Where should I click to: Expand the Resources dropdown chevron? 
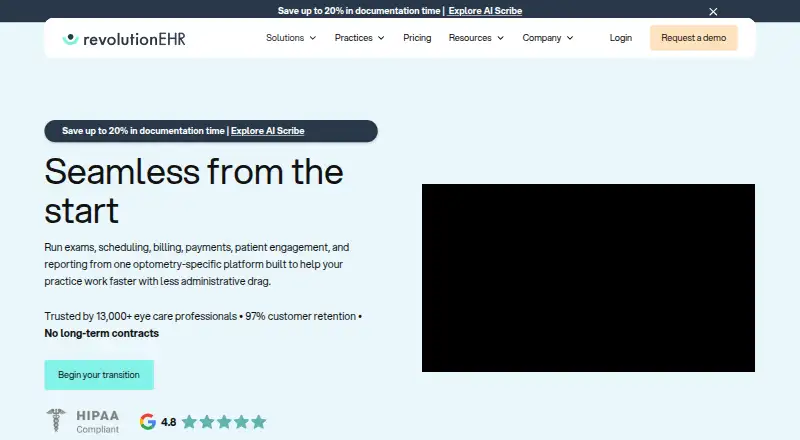501,38
